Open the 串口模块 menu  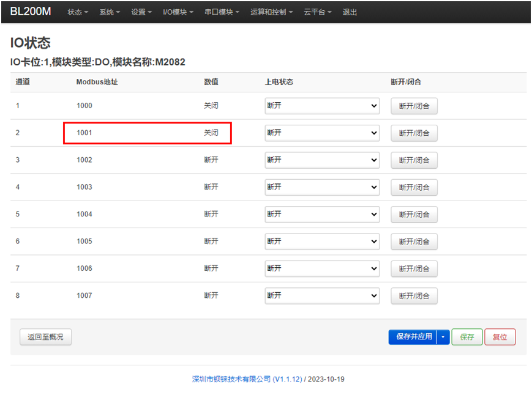222,12
